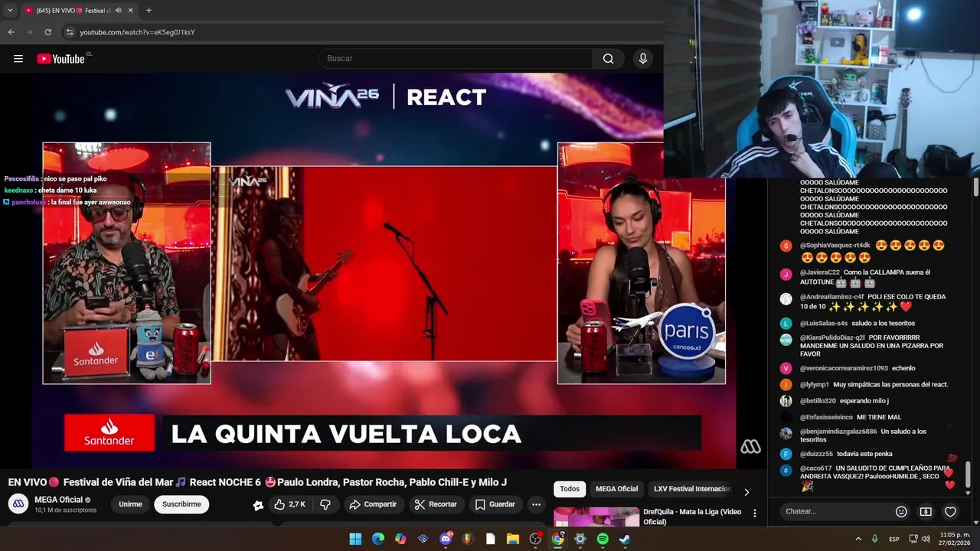The image size is (980, 551).
Task: Open the chat emoji picker
Action: click(x=901, y=511)
